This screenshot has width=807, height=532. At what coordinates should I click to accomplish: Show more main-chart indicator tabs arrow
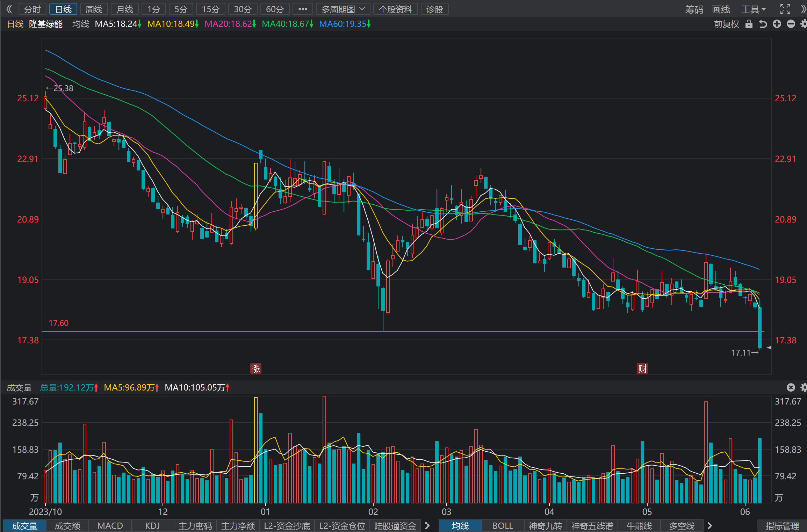709,526
